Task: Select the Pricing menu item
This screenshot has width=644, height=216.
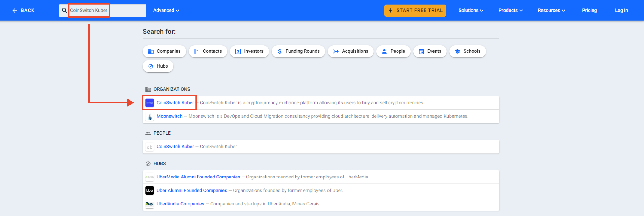Action: 589,10
